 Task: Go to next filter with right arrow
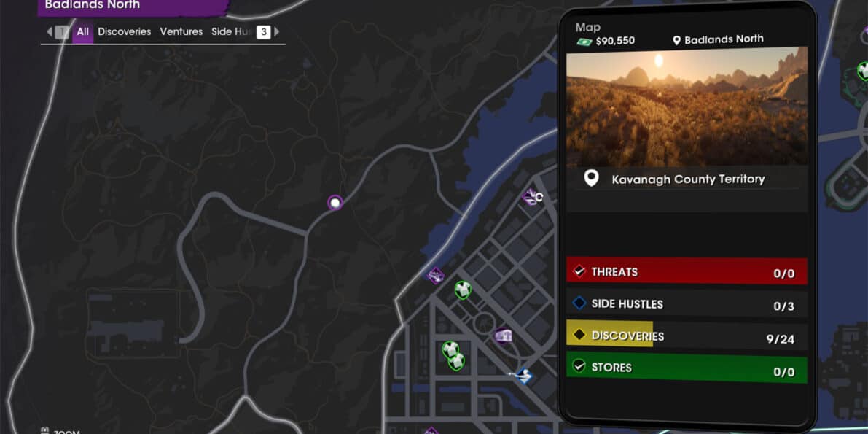click(277, 32)
